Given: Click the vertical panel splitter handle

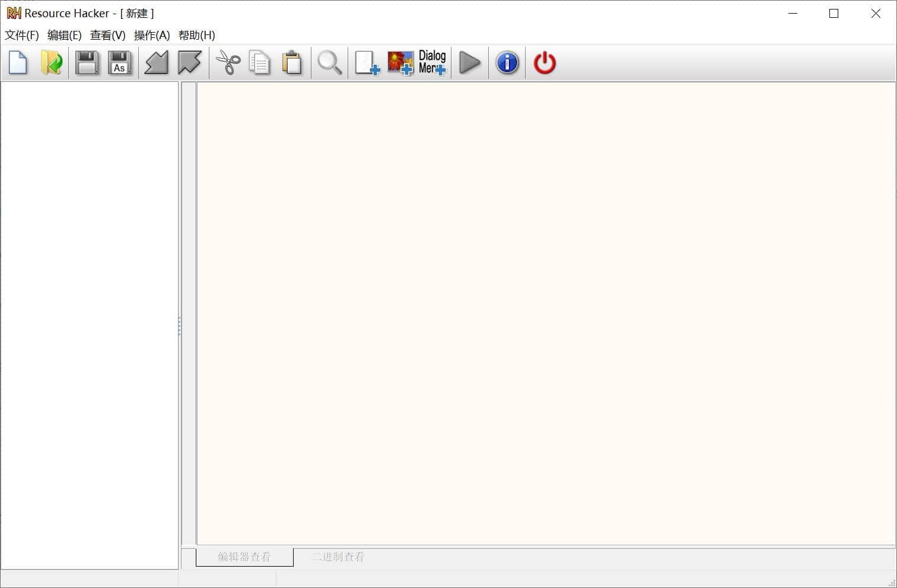Looking at the screenshot, I should 179,326.
